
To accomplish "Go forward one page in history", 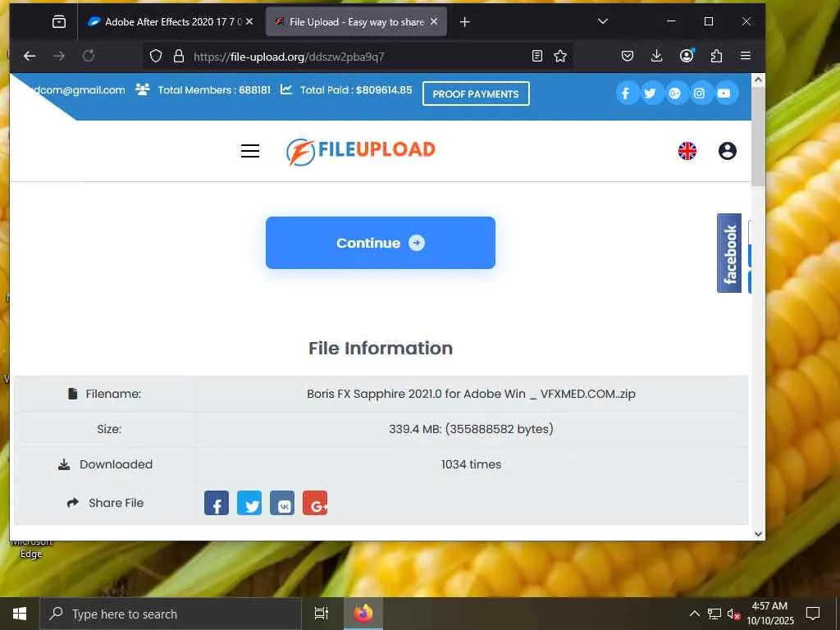I will (59, 56).
